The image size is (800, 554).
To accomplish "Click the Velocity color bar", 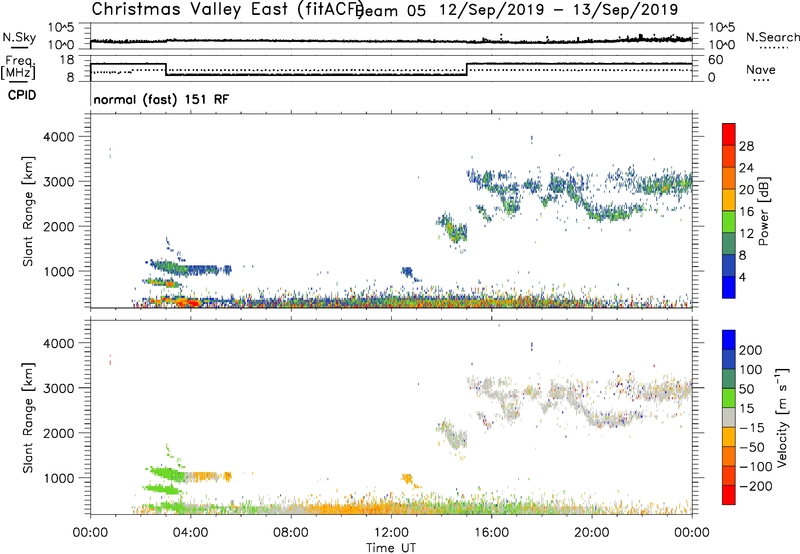I will point(729,417).
